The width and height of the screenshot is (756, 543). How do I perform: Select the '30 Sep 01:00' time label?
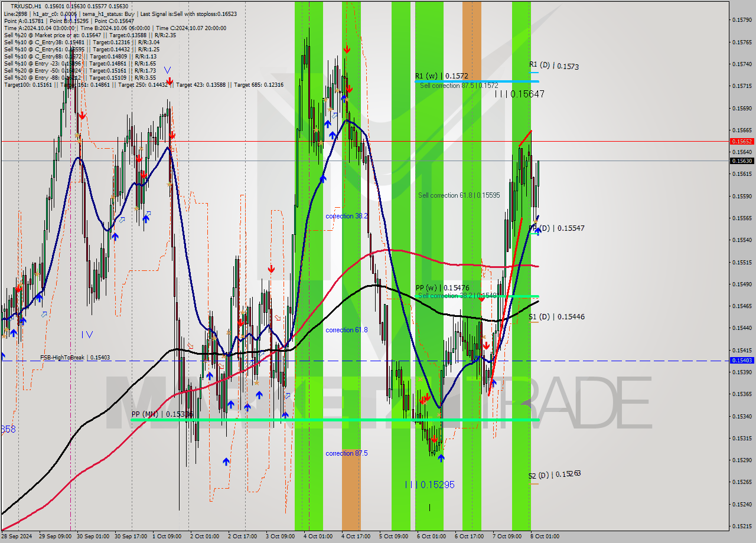click(92, 537)
